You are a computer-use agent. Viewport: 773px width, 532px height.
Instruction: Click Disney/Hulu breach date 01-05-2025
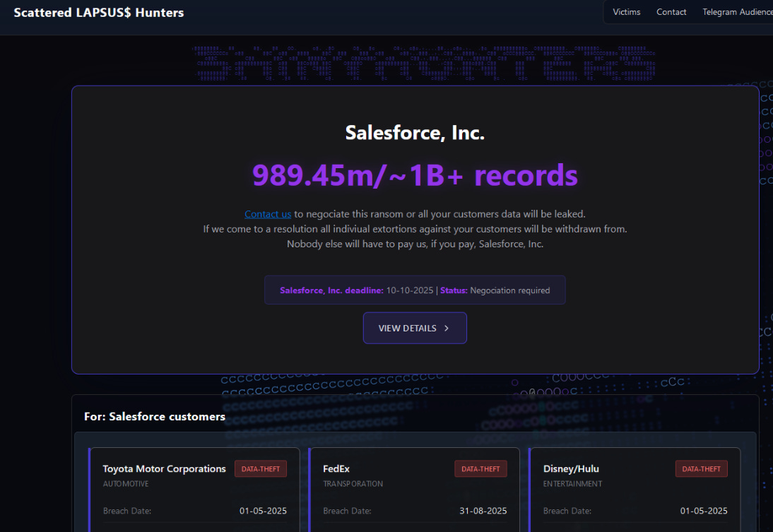point(704,511)
